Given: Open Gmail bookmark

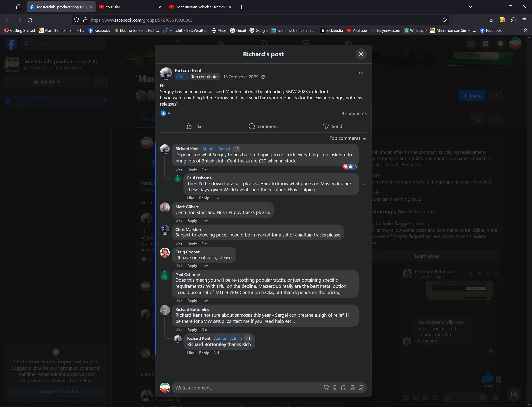Looking at the screenshot, I should [x=238, y=30].
